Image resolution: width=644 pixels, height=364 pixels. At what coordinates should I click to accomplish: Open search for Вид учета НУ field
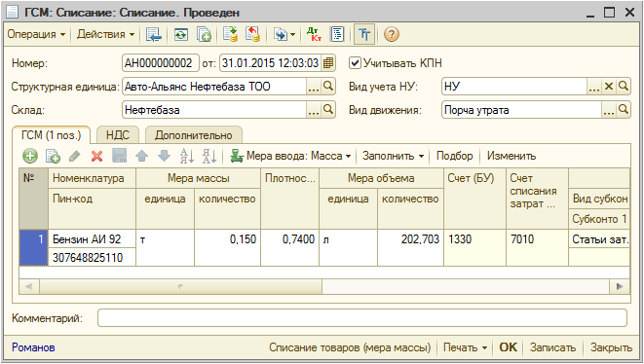pyautogui.click(x=624, y=87)
